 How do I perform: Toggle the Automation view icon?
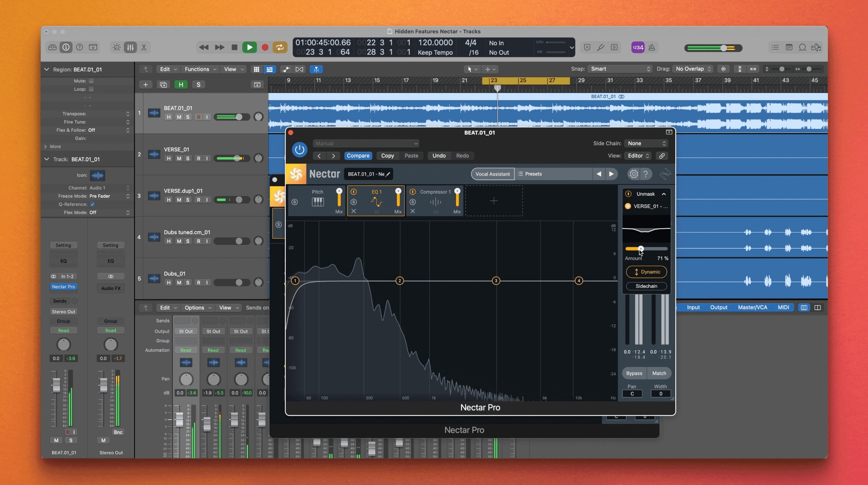coord(286,69)
